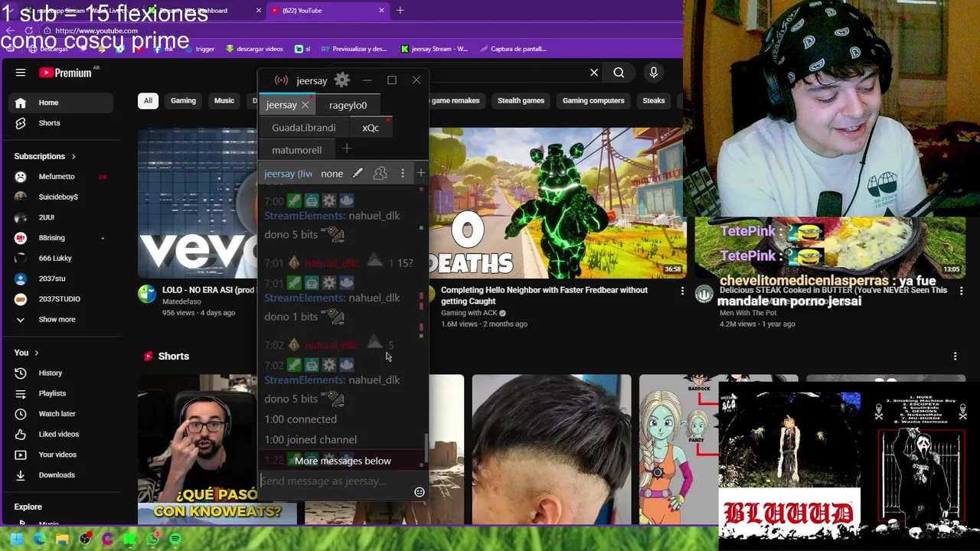The width and height of the screenshot is (980, 551).
Task: Open options for Steak in Butter video
Action: (x=962, y=291)
